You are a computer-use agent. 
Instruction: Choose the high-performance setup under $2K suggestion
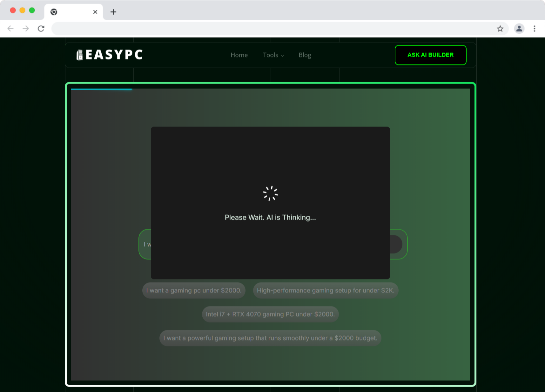click(x=326, y=290)
